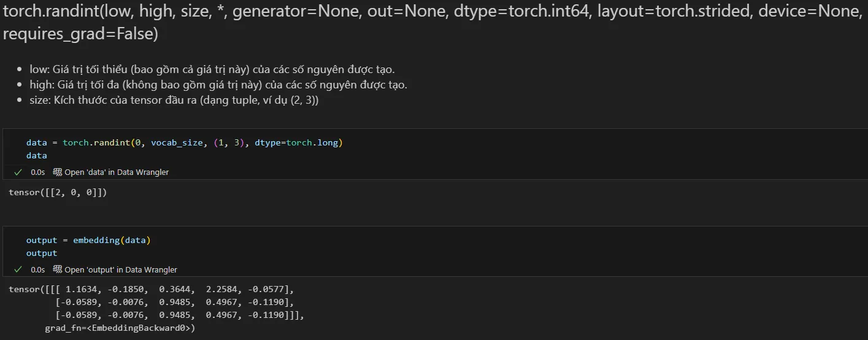The image size is (868, 340).
Task: Click the vocab_size argument in code
Action: 177,142
